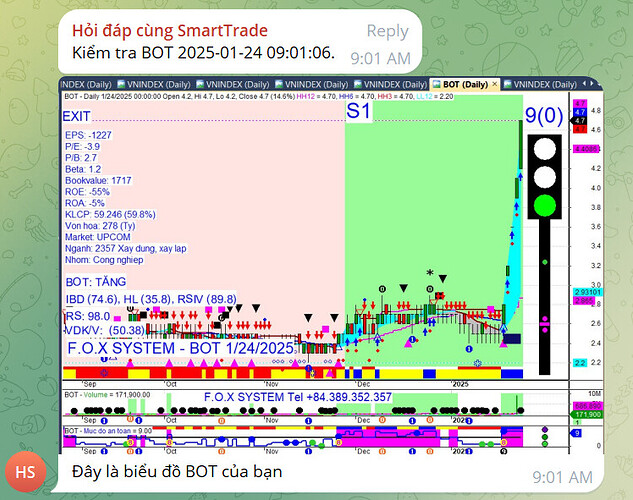633x500 pixels.
Task: Click the purple dot in the safety indicator column
Action: (x=545, y=429)
